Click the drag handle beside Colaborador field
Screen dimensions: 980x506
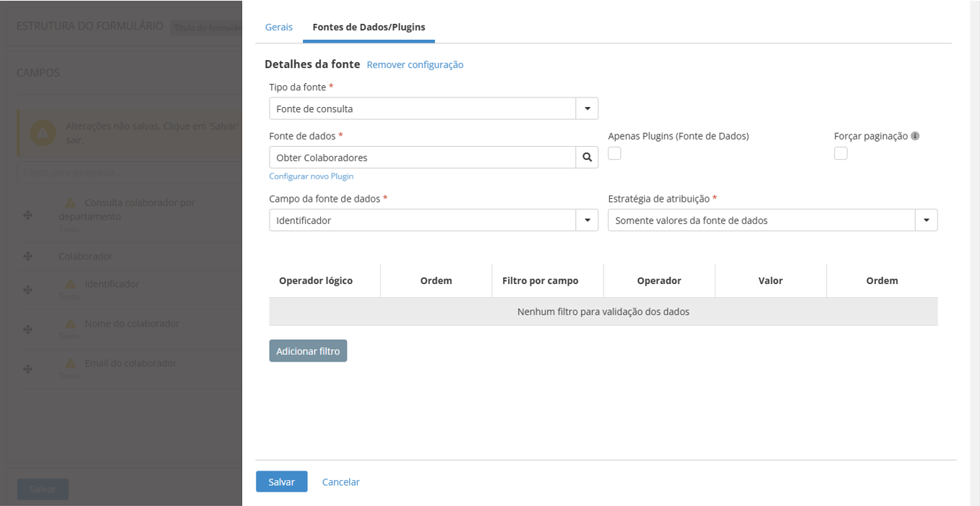click(x=27, y=256)
